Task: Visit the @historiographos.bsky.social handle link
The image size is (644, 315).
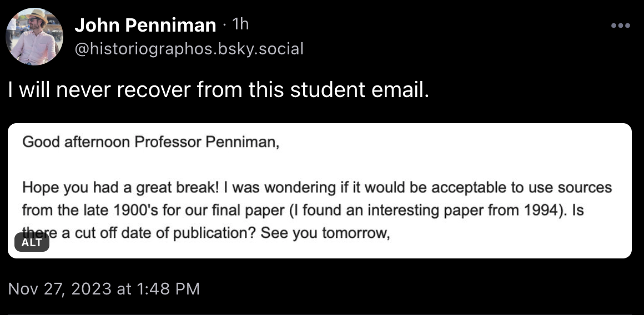Action: pos(189,49)
